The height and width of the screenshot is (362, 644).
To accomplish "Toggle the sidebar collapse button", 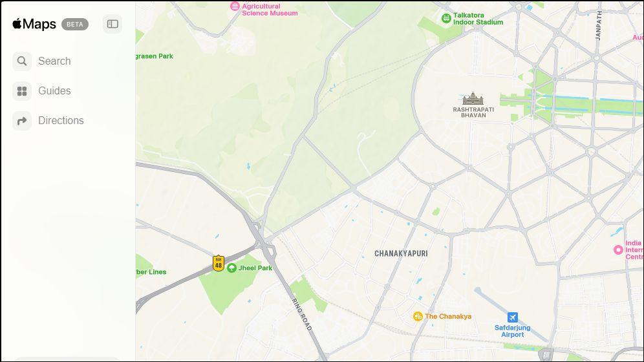I will (113, 24).
